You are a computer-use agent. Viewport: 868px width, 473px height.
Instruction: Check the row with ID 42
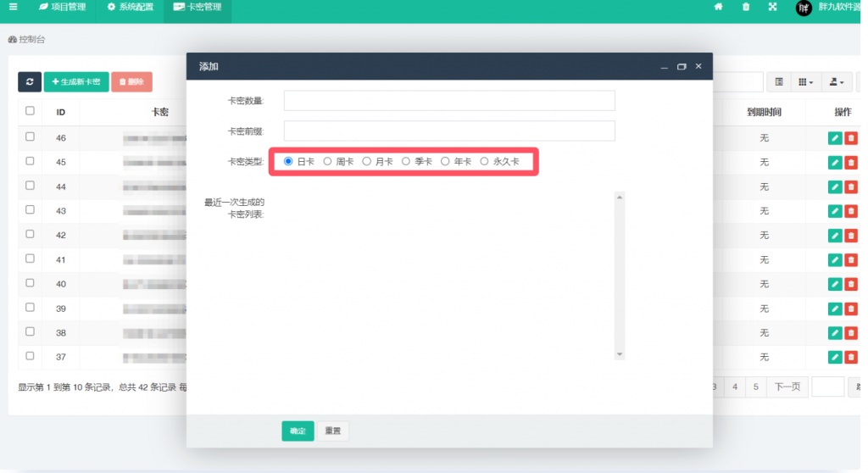pyautogui.click(x=30, y=234)
